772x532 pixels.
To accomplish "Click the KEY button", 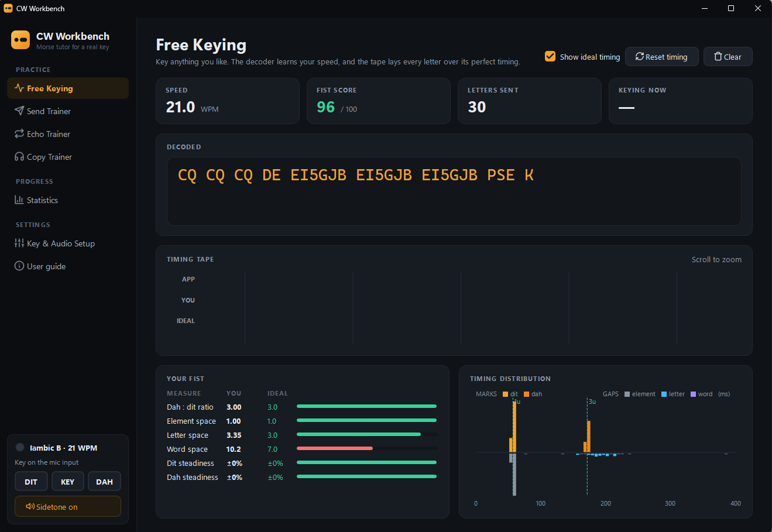I will [68, 482].
